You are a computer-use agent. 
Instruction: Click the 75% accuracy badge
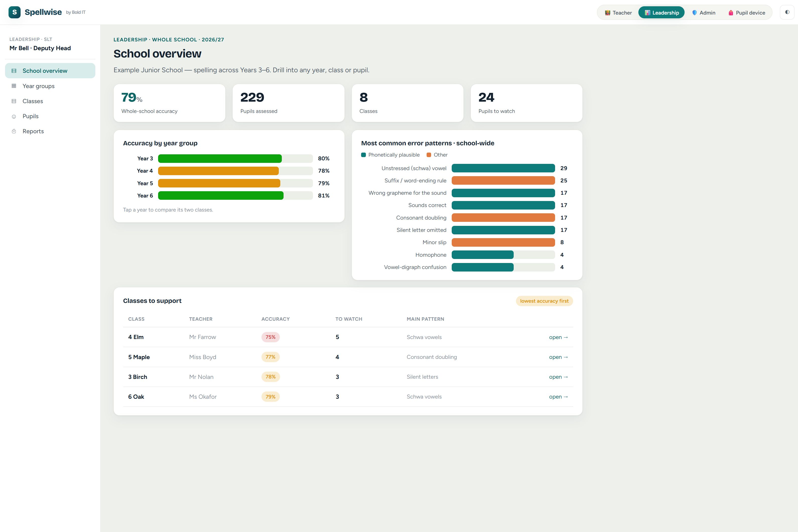point(271,337)
